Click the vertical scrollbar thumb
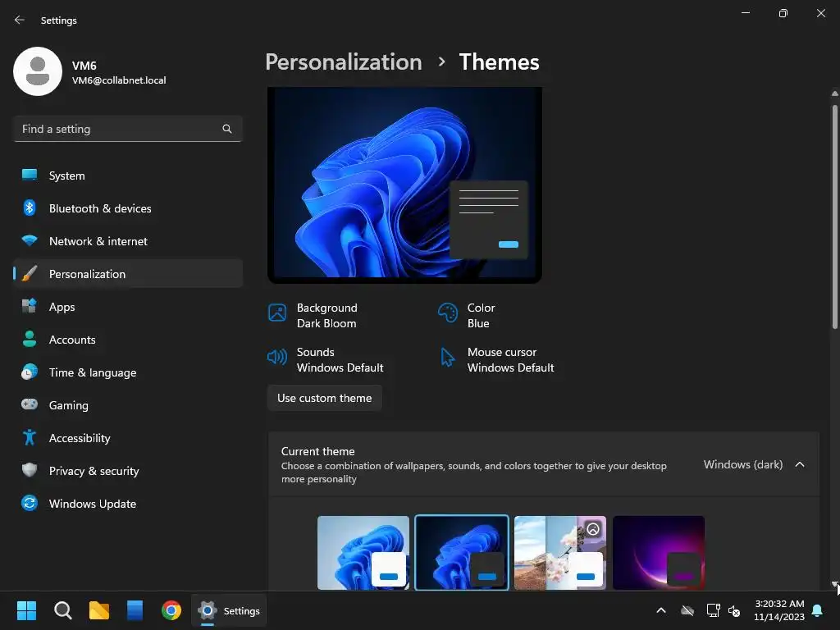This screenshot has width=840, height=630. 834,217
